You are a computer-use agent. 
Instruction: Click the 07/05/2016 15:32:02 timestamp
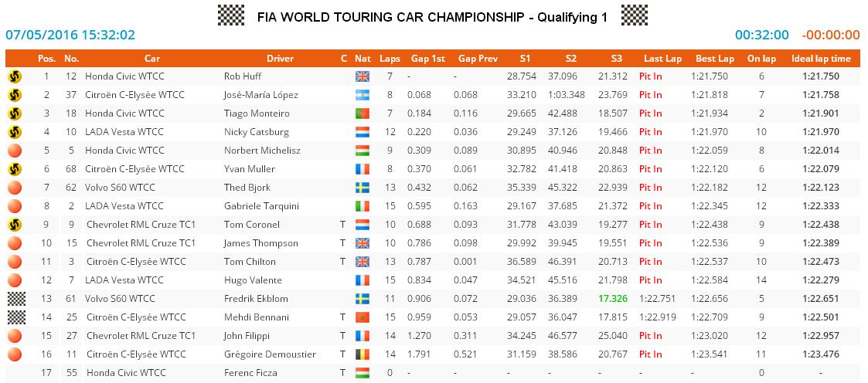tap(70, 35)
